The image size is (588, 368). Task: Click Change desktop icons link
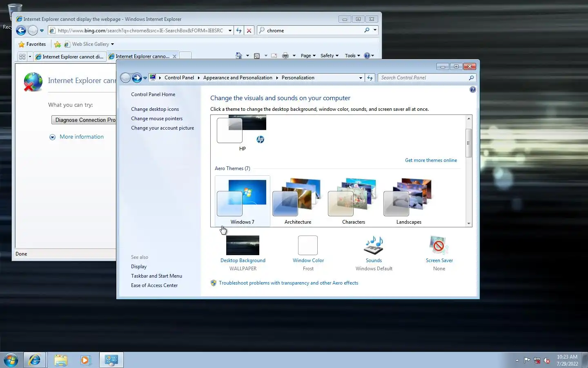[155, 109]
